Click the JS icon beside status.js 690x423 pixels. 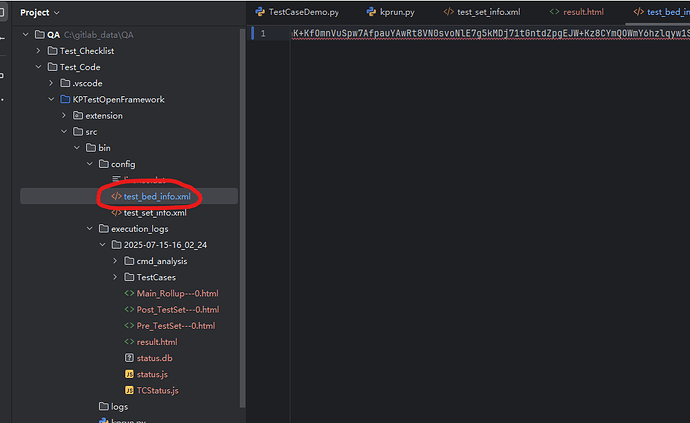(x=129, y=374)
